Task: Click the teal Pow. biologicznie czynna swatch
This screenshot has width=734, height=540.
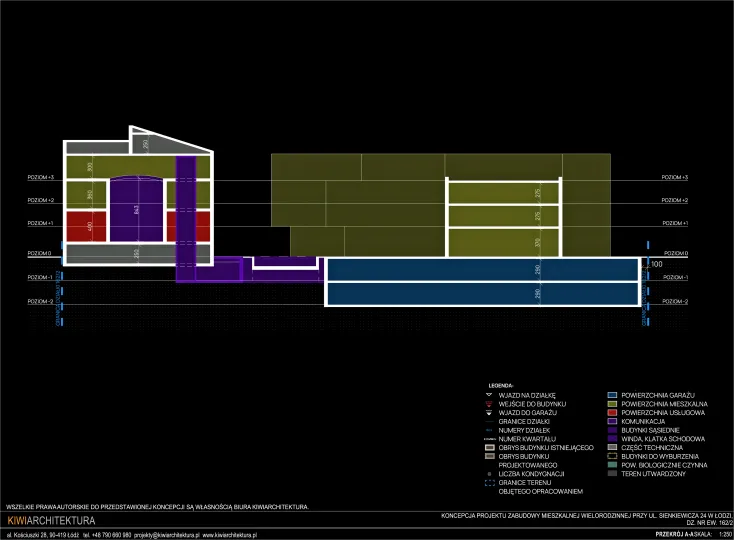Action: click(x=613, y=465)
